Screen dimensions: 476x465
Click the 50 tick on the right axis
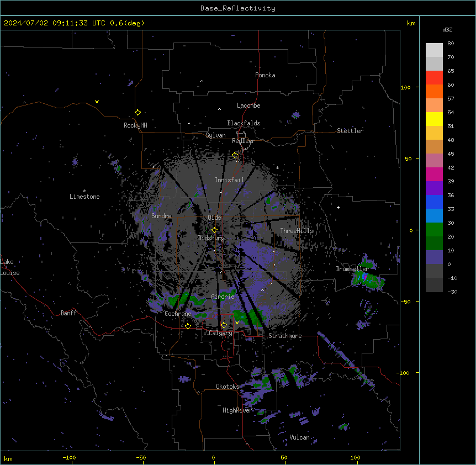click(x=408, y=158)
